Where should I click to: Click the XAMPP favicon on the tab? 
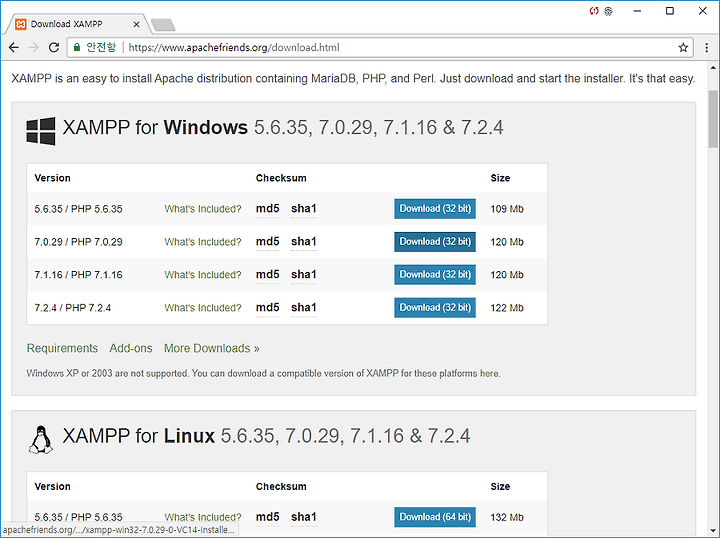pyautogui.click(x=21, y=24)
